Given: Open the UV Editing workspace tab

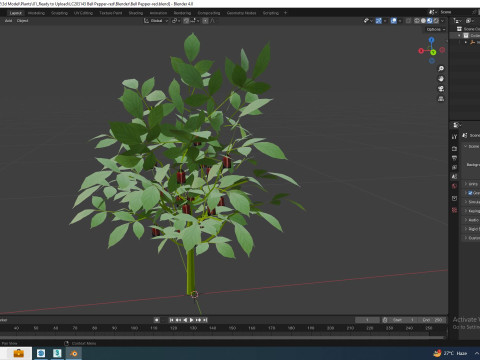Looking at the screenshot, I should pos(83,13).
